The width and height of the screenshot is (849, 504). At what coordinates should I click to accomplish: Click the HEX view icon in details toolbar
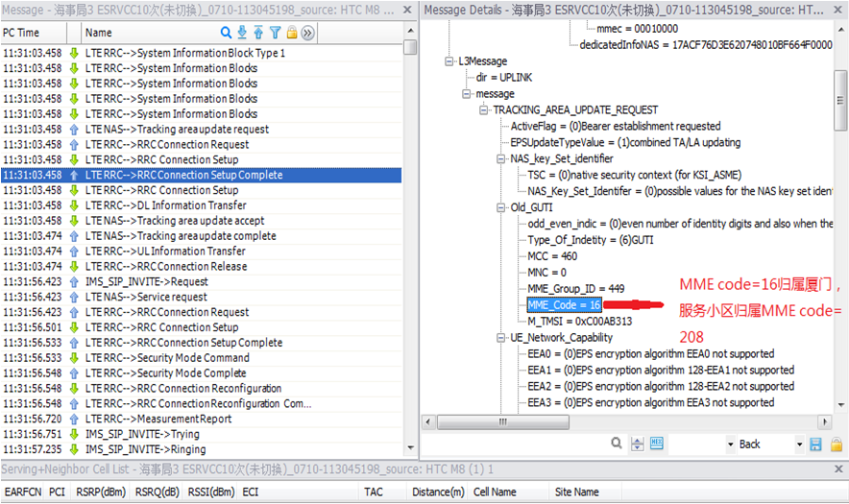[657, 444]
